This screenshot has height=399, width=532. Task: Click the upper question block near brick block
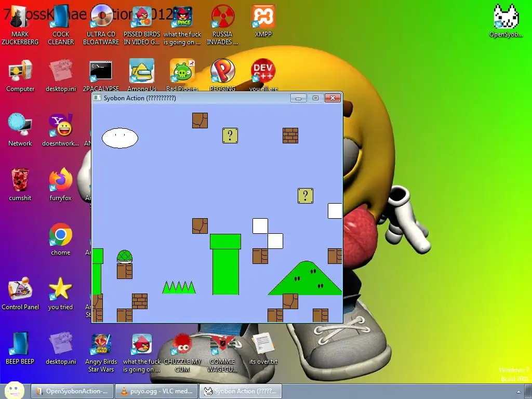[230, 136]
